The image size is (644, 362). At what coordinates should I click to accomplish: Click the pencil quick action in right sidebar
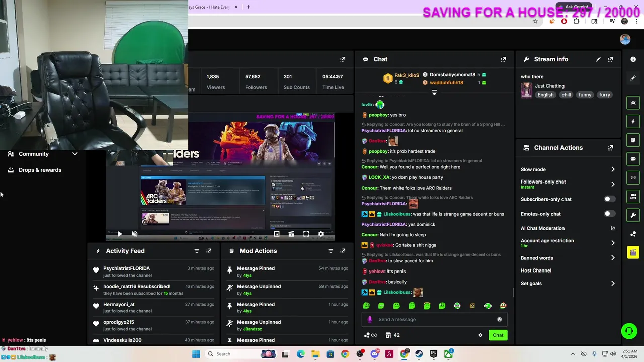pyautogui.click(x=633, y=78)
